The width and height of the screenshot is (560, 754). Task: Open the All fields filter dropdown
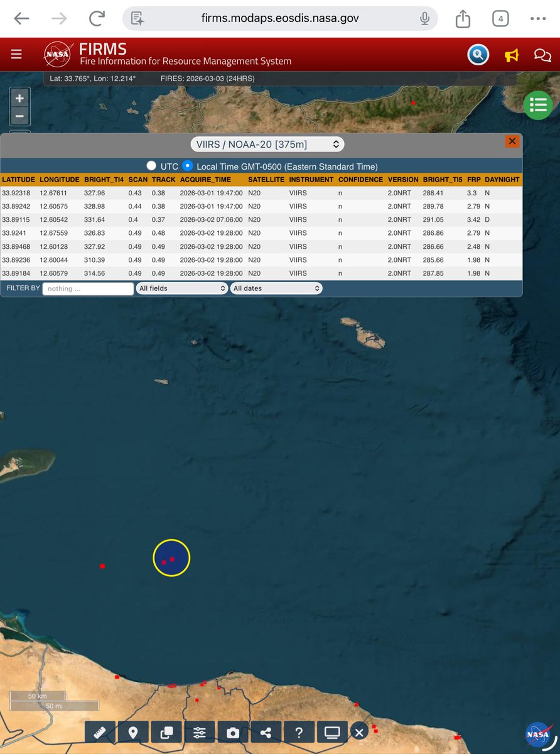(x=182, y=288)
